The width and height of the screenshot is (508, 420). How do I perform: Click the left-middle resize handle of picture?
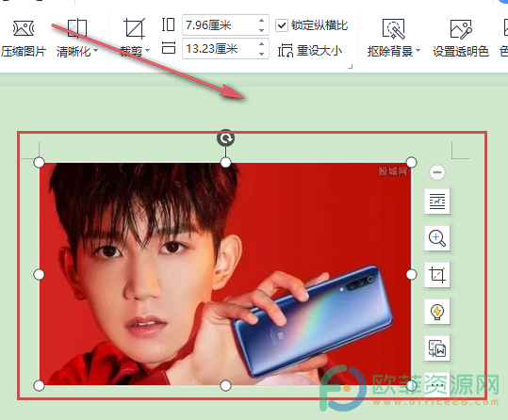[x=40, y=275]
